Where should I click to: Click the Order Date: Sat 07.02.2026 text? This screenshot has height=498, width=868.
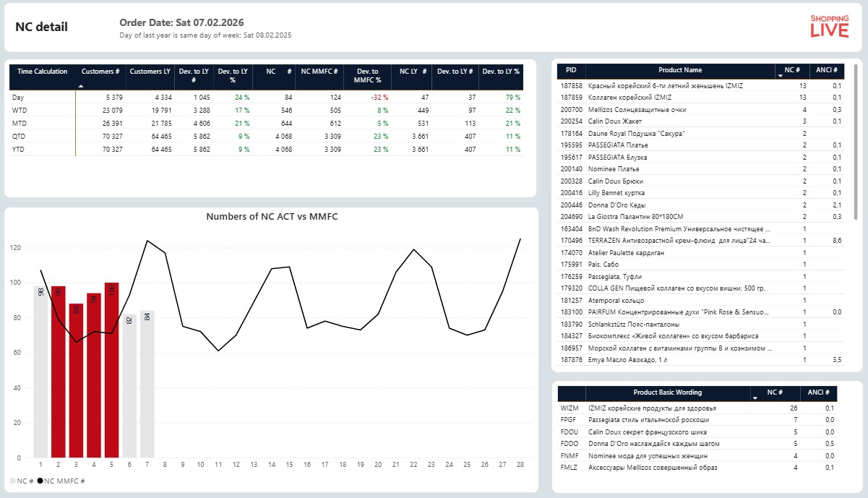(182, 22)
